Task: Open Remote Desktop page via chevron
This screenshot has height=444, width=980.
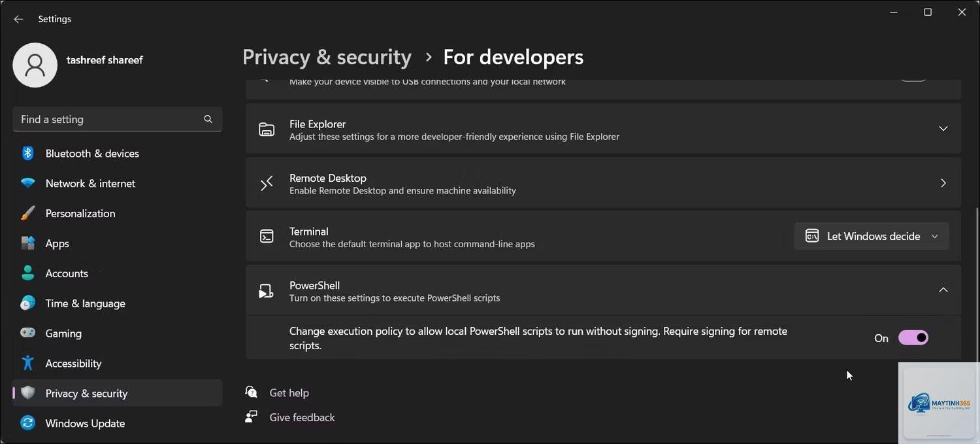Action: point(943,183)
